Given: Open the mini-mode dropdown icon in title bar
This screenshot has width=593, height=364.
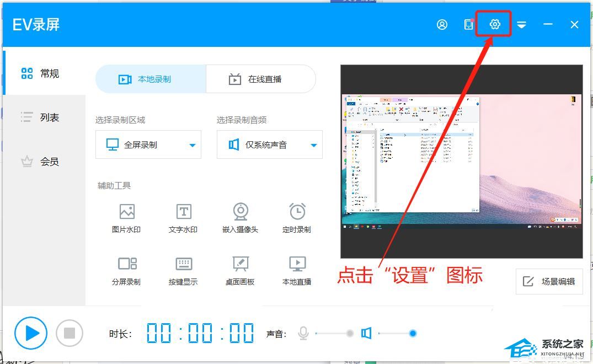Looking at the screenshot, I should (521, 25).
